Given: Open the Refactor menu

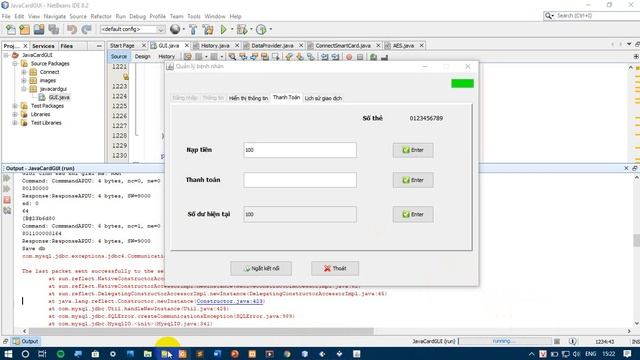Looking at the screenshot, I should point(101,16).
